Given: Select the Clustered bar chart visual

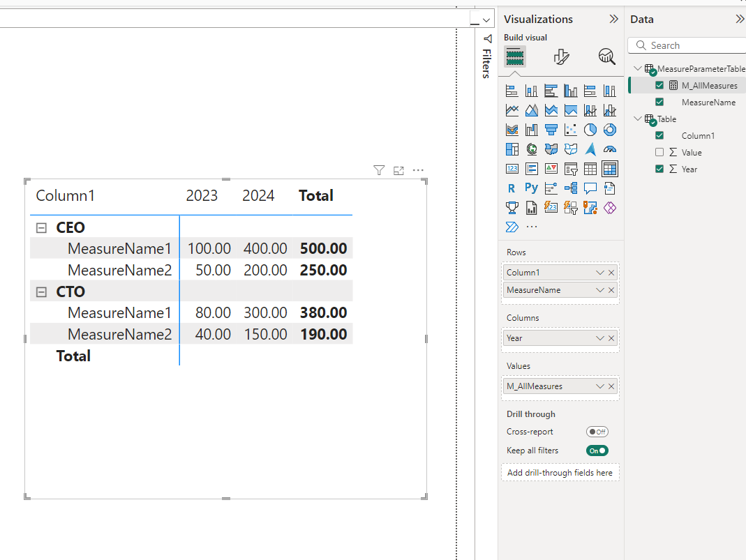Looking at the screenshot, I should pyautogui.click(x=551, y=91).
